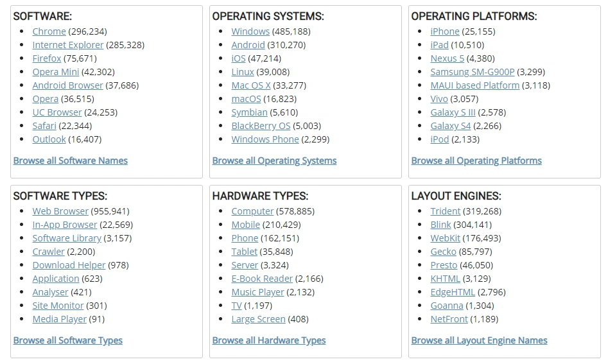The image size is (608, 364).
Task: Open the Galaxy S III link
Action: [x=453, y=112]
